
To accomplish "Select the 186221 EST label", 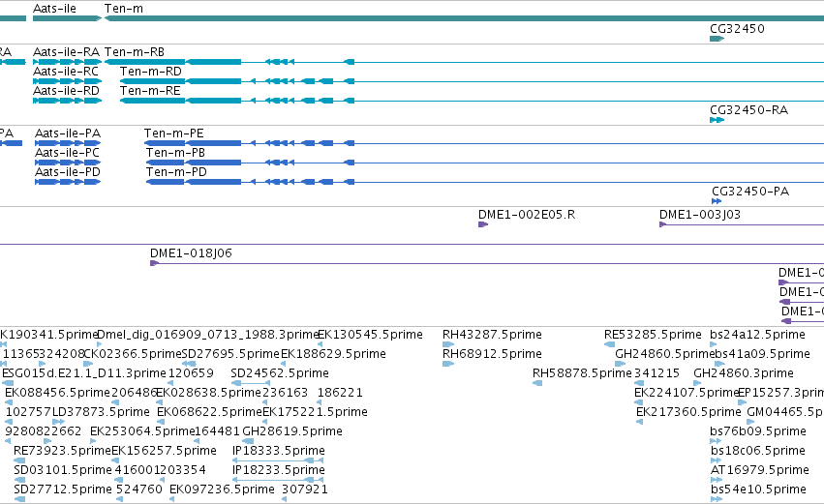I will point(340,393).
